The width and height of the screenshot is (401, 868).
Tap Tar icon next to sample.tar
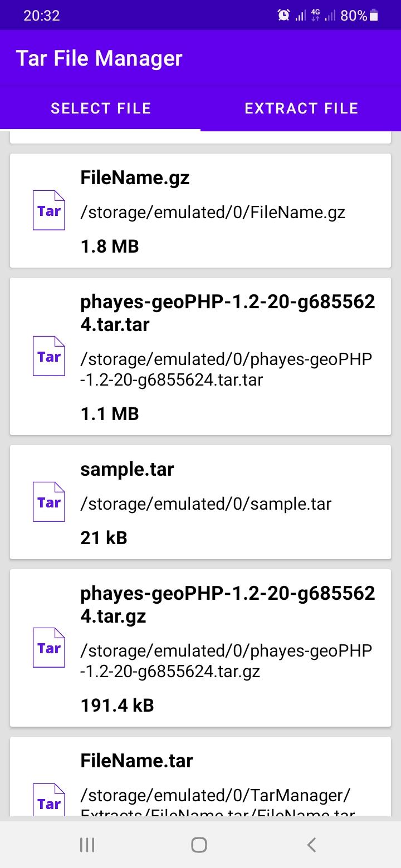[x=49, y=502]
